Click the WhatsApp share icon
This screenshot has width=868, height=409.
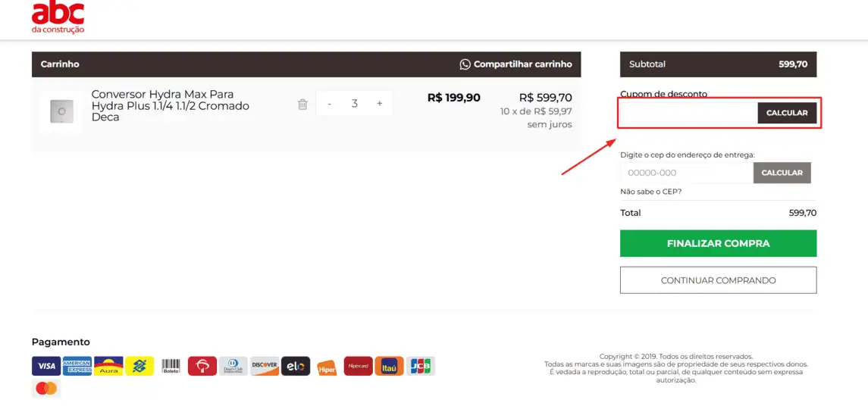tap(465, 64)
